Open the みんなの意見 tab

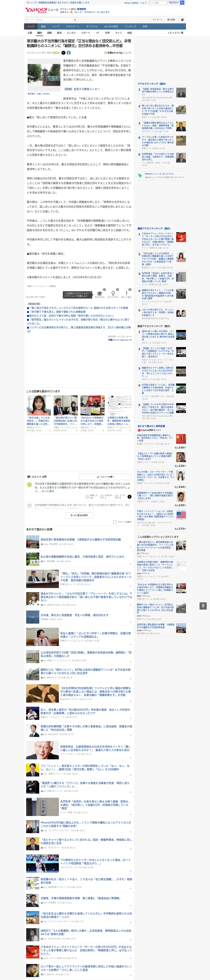click(111, 27)
